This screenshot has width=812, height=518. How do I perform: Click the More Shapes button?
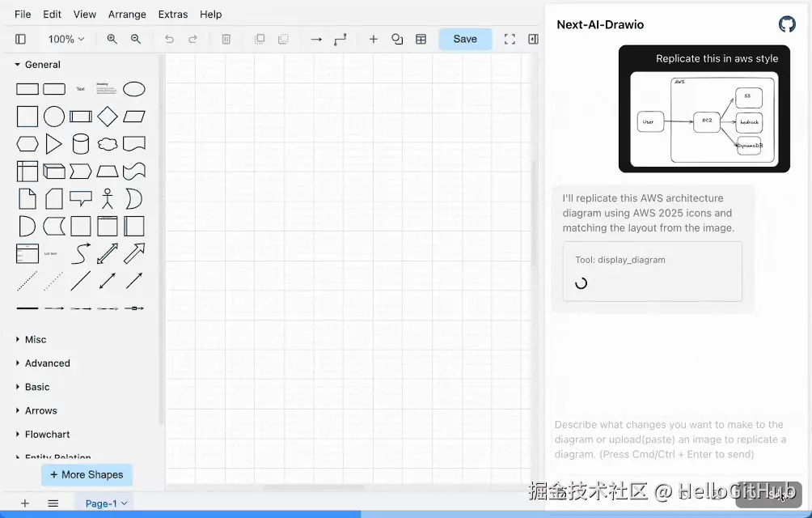(87, 475)
